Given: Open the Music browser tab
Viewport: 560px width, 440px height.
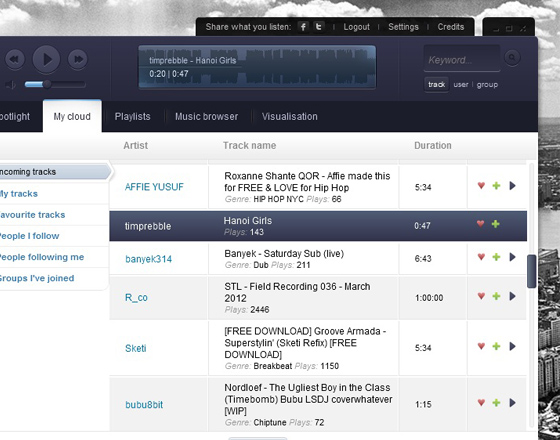Looking at the screenshot, I should (x=206, y=116).
